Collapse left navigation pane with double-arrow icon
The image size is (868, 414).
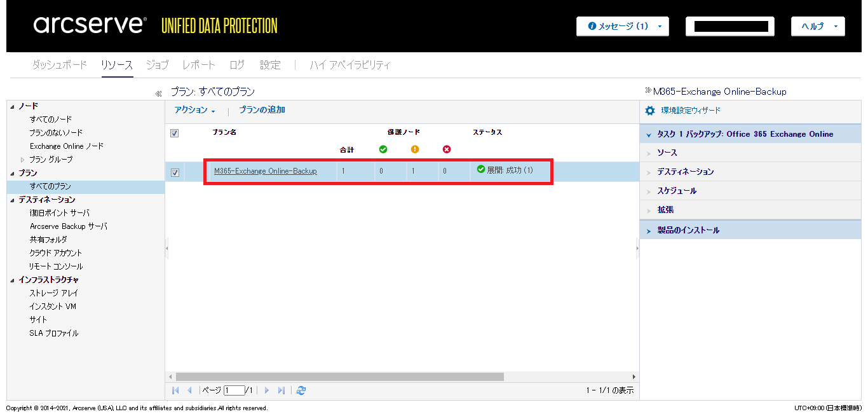158,94
